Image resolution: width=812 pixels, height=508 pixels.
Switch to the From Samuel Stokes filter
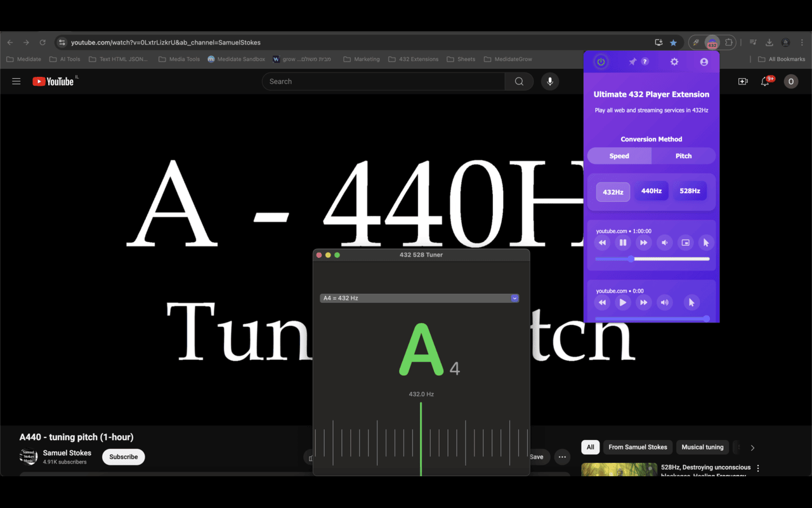point(638,447)
